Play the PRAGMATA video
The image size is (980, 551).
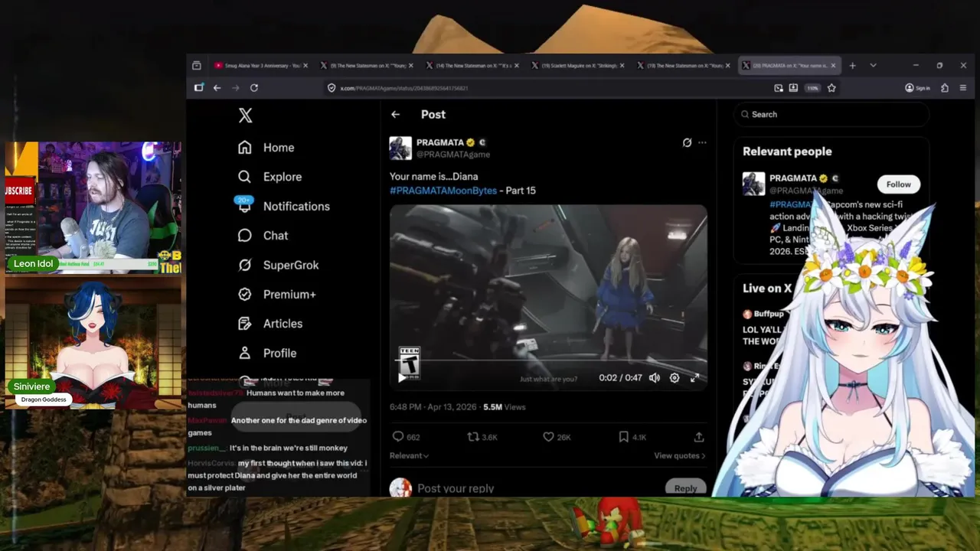403,378
